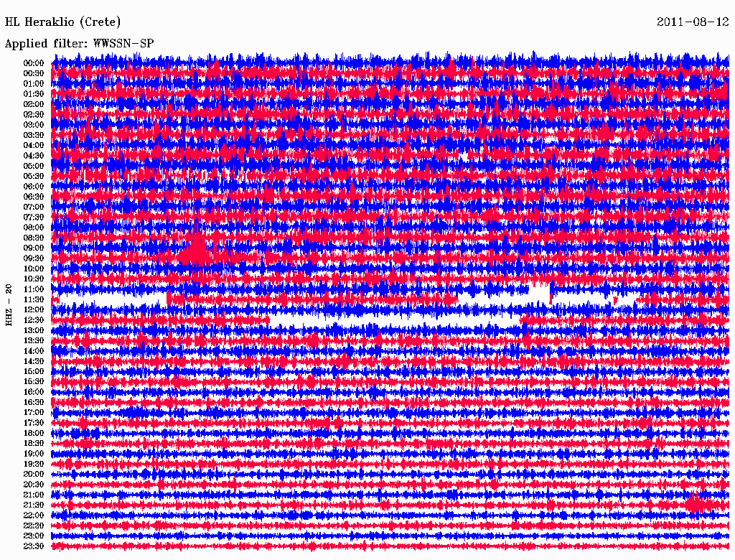Select the 21:30 time label
This screenshot has height=560, width=735.
pyautogui.click(x=34, y=505)
